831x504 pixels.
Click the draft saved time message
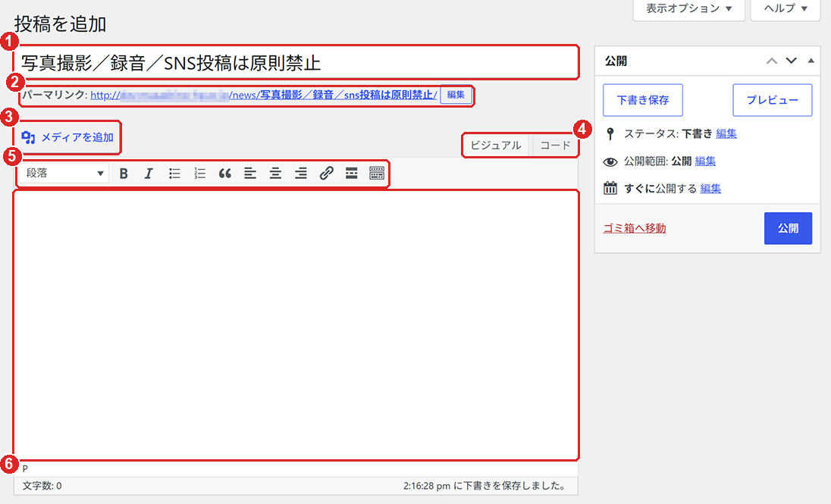coord(484,486)
